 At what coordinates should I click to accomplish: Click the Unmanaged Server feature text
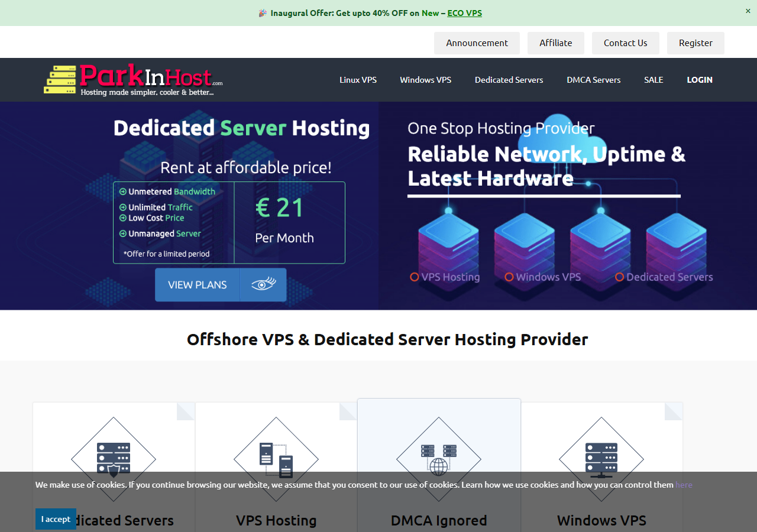(x=160, y=233)
